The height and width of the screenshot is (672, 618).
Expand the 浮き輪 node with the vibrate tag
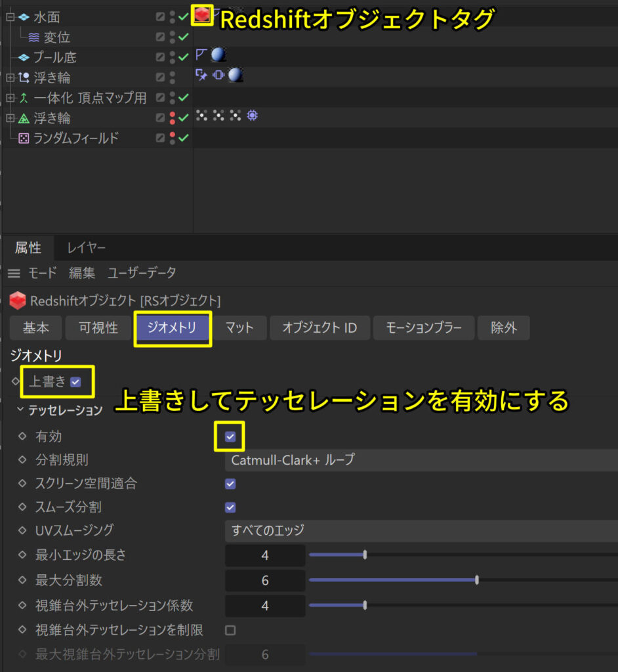[x=10, y=77]
